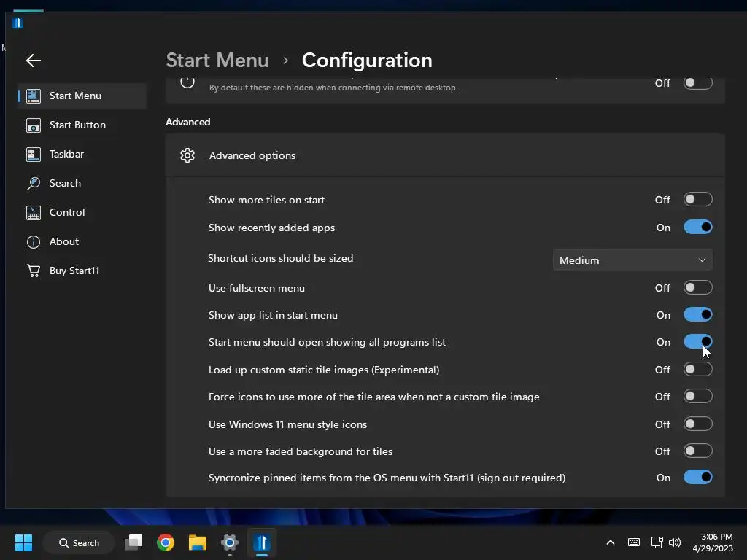The width and height of the screenshot is (747, 560).
Task: Open the Windows Start button on the taskbar
Action: (23, 542)
